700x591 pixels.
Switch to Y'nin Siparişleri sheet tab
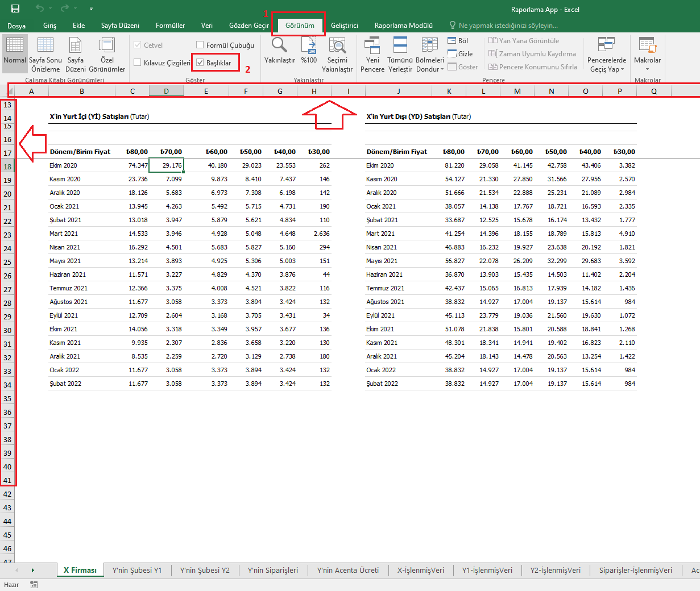(273, 570)
